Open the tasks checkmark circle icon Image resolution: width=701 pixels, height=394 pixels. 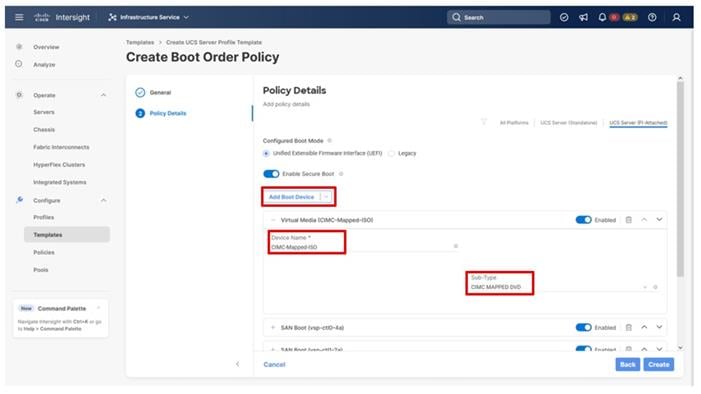coord(564,17)
